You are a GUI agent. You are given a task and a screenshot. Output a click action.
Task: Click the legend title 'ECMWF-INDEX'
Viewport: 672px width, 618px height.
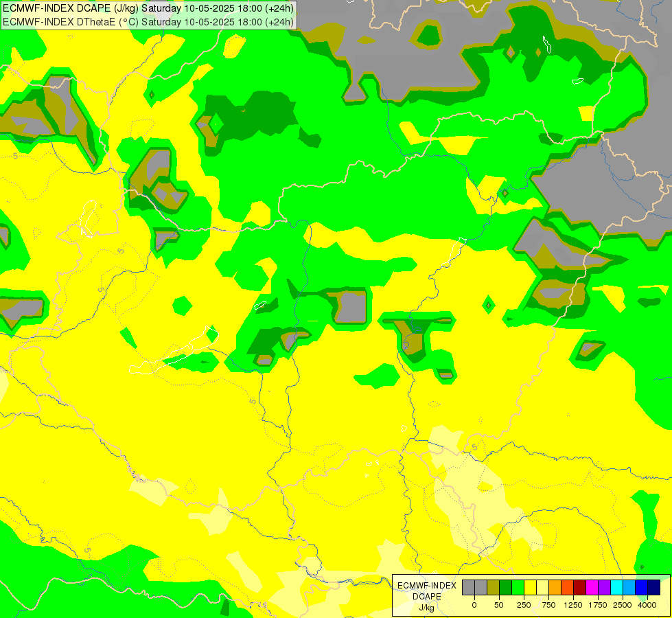point(427,586)
